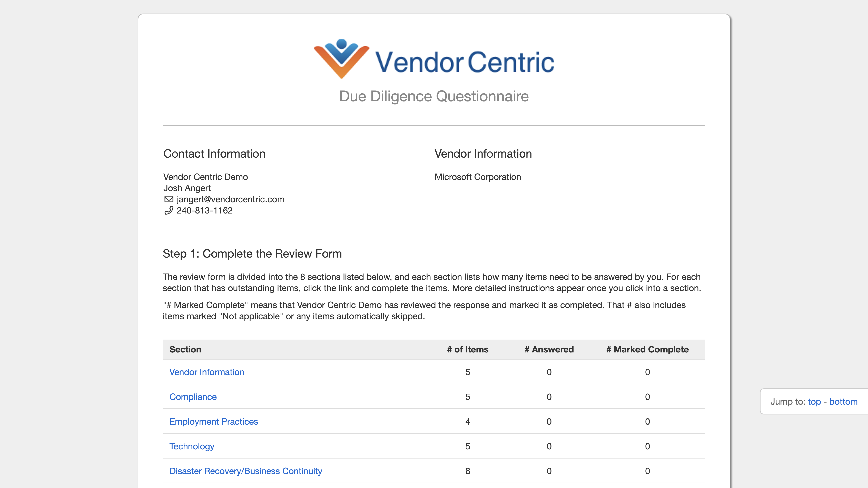The width and height of the screenshot is (868, 488).
Task: Jump to bottom of page
Action: [x=843, y=401]
